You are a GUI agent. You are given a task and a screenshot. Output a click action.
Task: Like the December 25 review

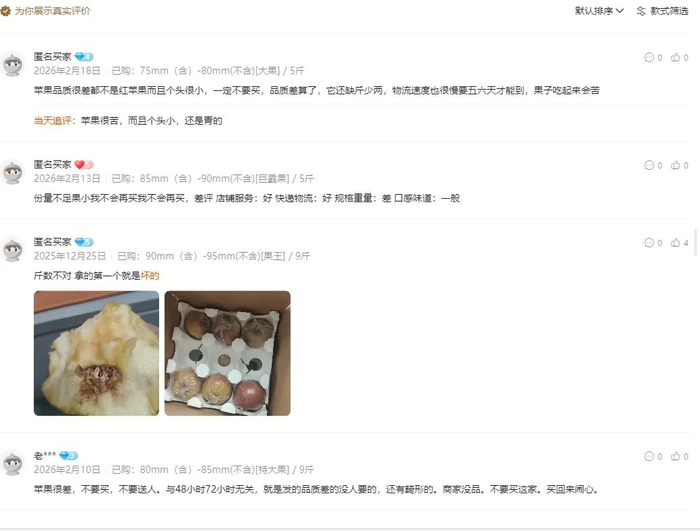coord(679,243)
